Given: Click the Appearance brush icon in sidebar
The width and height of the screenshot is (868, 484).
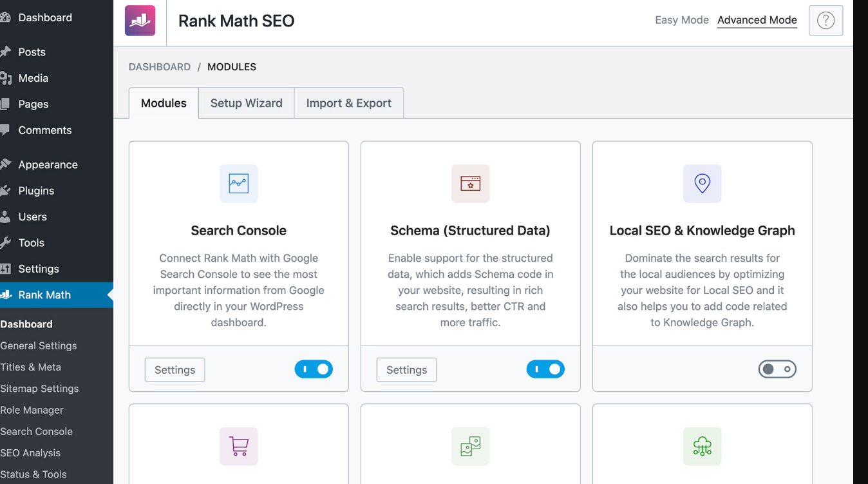Looking at the screenshot, I should (x=5, y=164).
